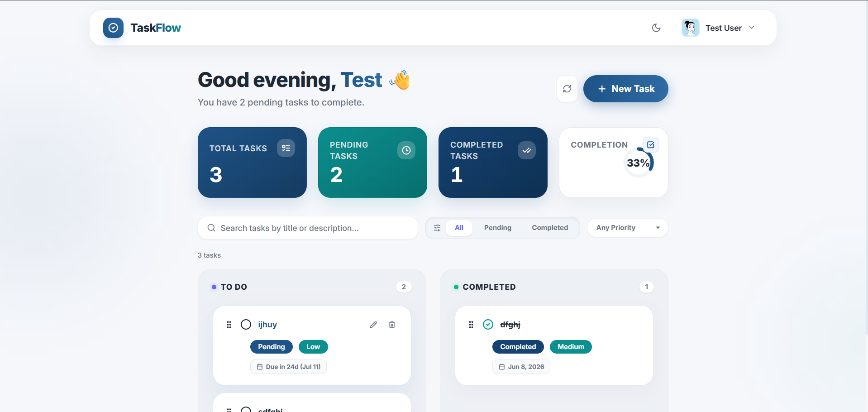The height and width of the screenshot is (412, 868).
Task: Click the Completed badge on dfghj
Action: point(518,347)
